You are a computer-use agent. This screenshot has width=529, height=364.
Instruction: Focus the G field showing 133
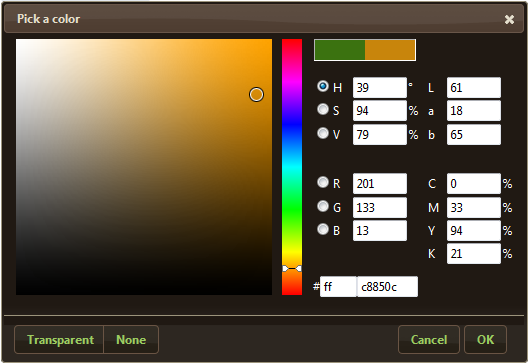pyautogui.click(x=380, y=207)
